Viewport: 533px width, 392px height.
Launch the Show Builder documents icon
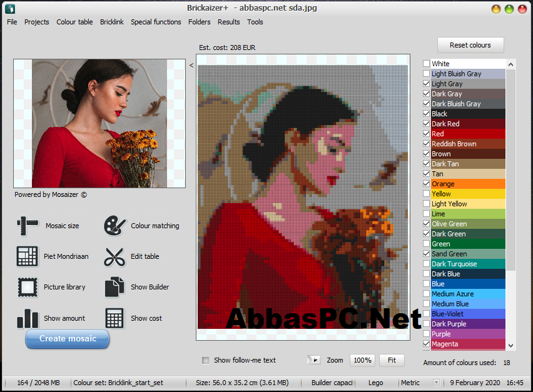pyautogui.click(x=114, y=287)
